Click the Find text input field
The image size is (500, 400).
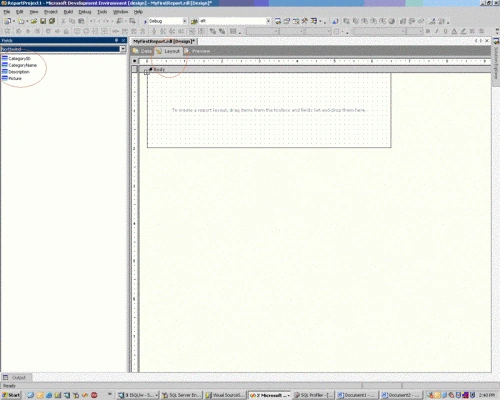click(232, 21)
